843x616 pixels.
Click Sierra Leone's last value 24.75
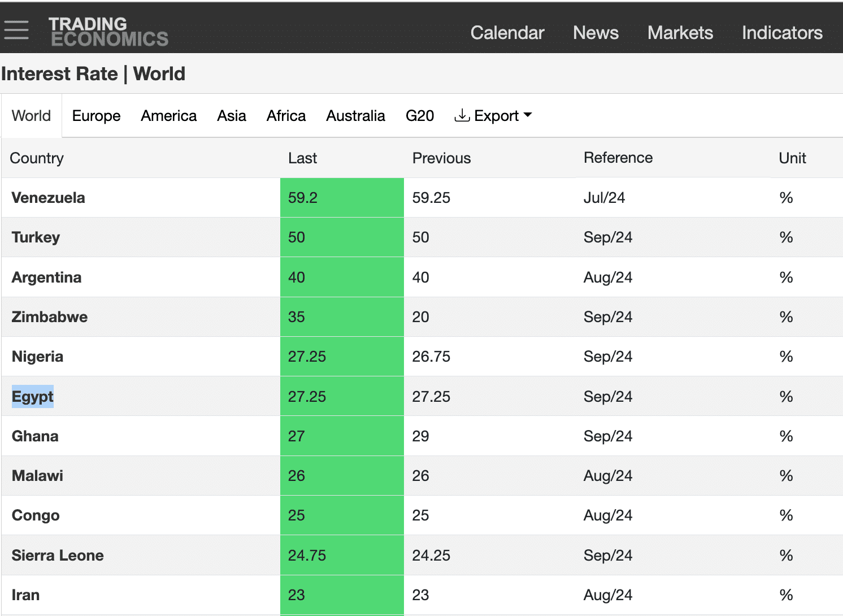(307, 556)
